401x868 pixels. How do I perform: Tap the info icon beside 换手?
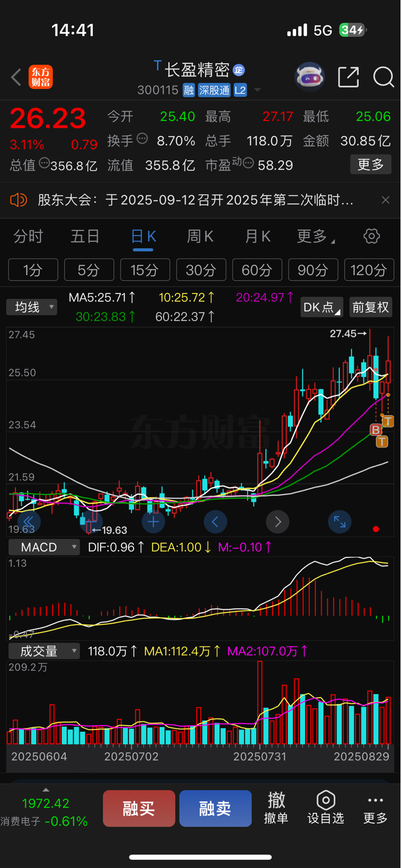point(142,139)
